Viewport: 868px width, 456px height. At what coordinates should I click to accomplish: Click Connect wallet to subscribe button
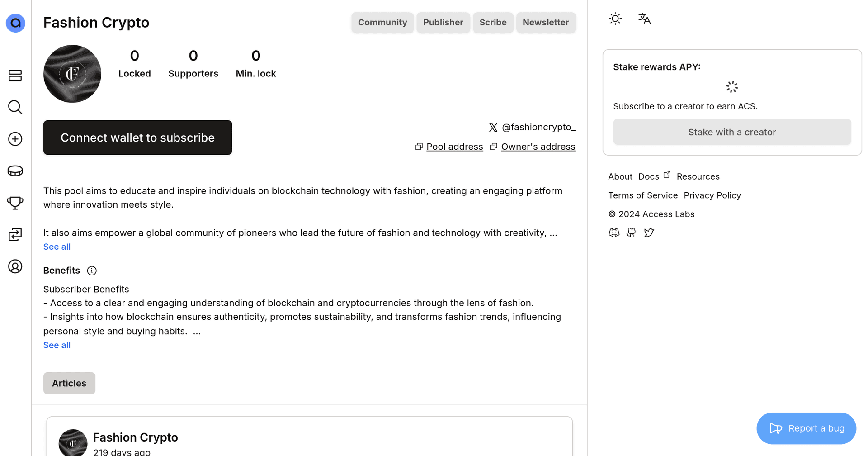pos(138,138)
